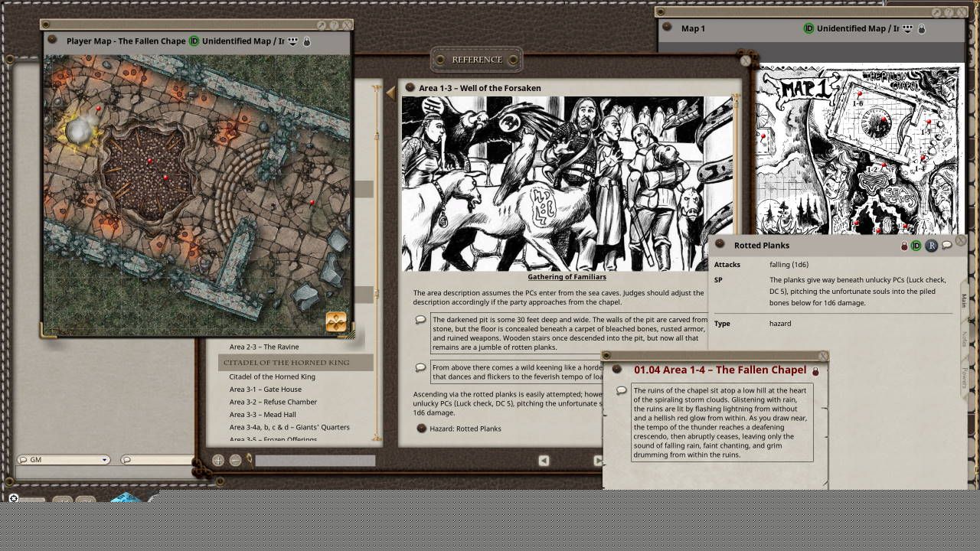
Task: Click the speech bubble beside 'The darkened pit' text
Action: point(420,320)
